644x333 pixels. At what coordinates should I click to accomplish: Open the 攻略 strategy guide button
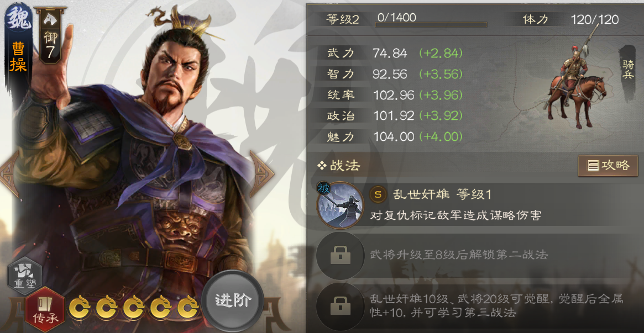(x=608, y=166)
